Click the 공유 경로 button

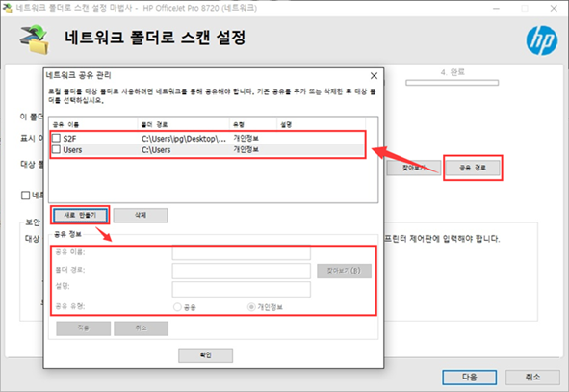coord(473,168)
